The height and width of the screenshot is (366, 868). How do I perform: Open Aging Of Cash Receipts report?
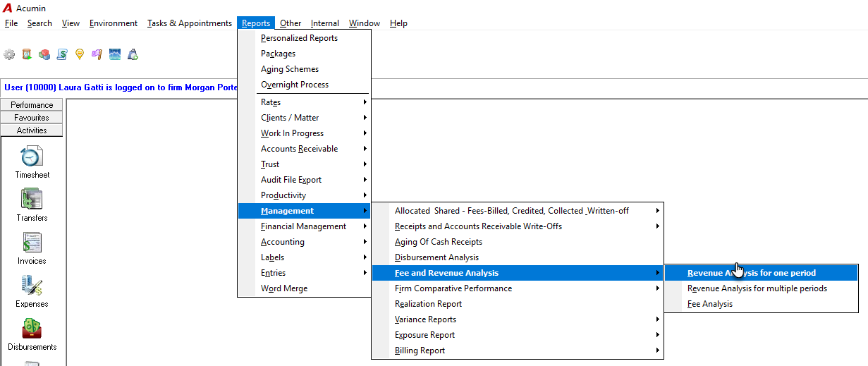point(518,242)
